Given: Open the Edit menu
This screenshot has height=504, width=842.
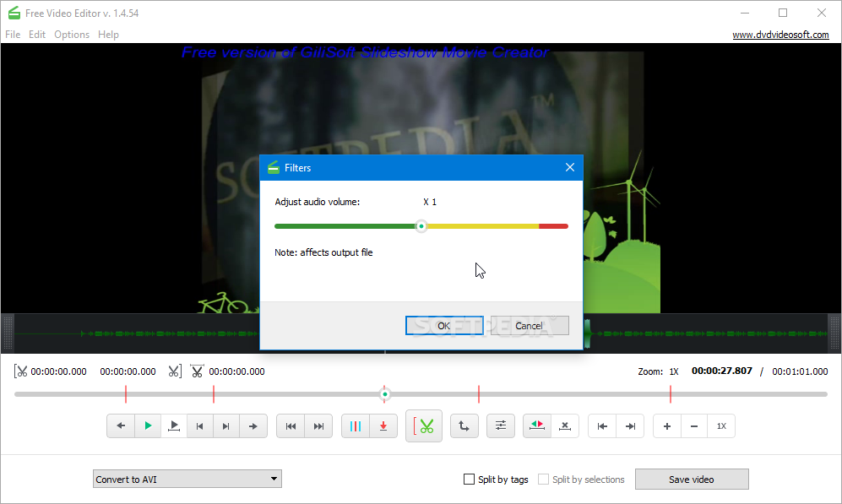Looking at the screenshot, I should point(37,35).
